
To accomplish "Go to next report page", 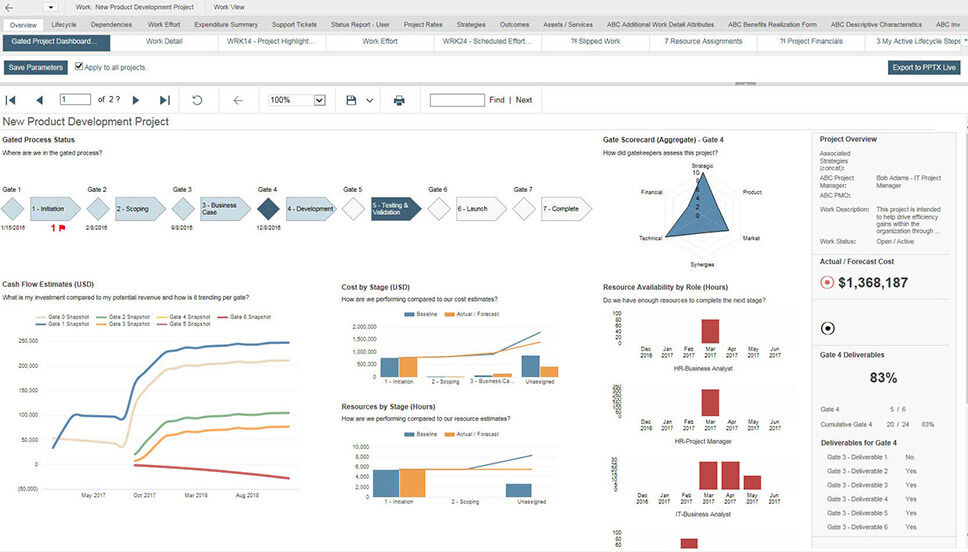I will (x=136, y=100).
